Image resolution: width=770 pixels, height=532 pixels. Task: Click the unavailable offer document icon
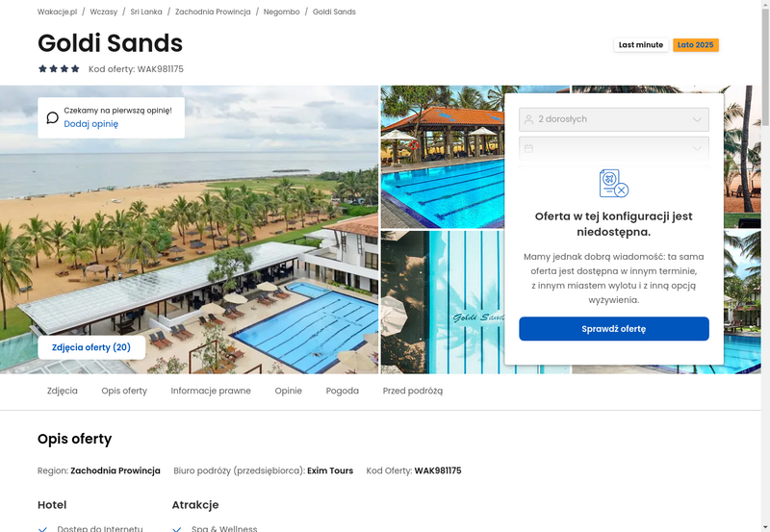(614, 183)
